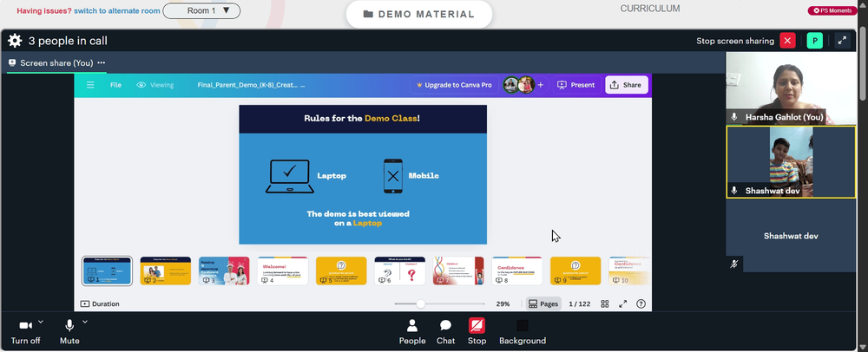Open the Background settings
Screen dimensions: 868x352
tap(523, 332)
